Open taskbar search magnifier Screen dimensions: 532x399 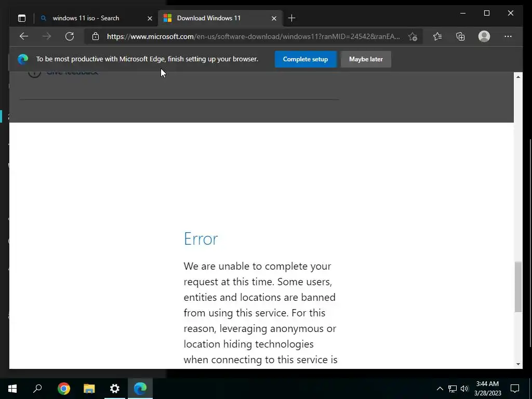click(x=37, y=389)
